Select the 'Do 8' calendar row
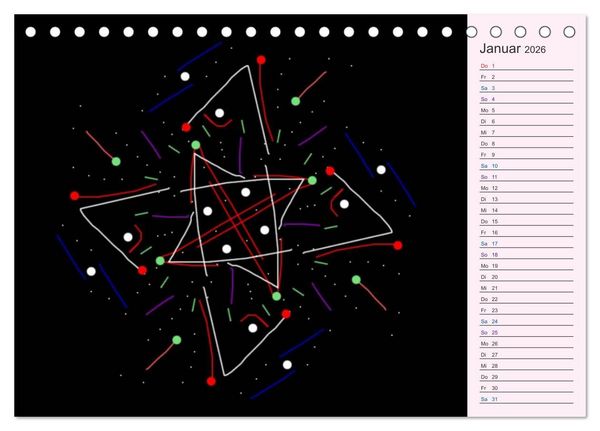Viewport: 600px width, 431px height. pos(527,144)
